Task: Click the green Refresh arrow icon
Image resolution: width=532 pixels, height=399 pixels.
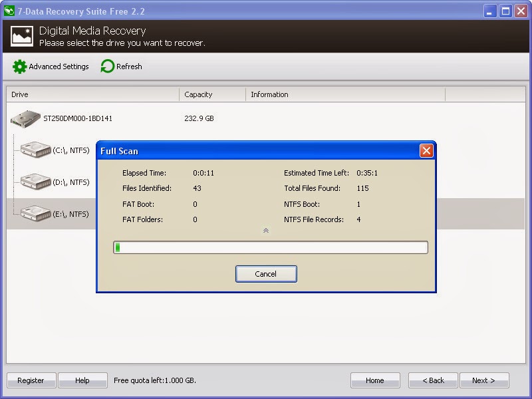Action: click(x=108, y=66)
